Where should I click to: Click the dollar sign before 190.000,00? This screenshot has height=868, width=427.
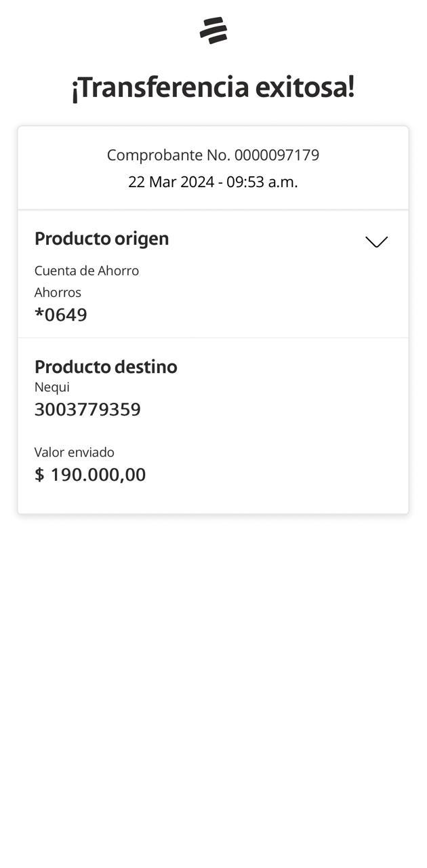pyautogui.click(x=39, y=475)
